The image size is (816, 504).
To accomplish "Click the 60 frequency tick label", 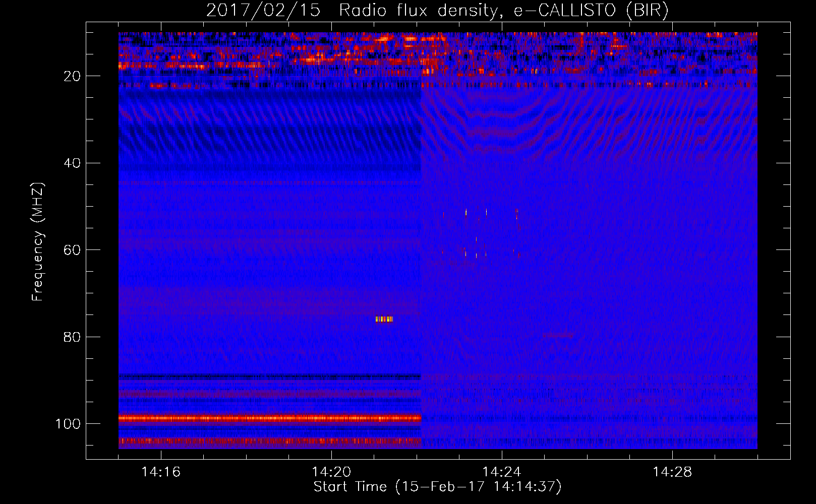I will [x=72, y=250].
